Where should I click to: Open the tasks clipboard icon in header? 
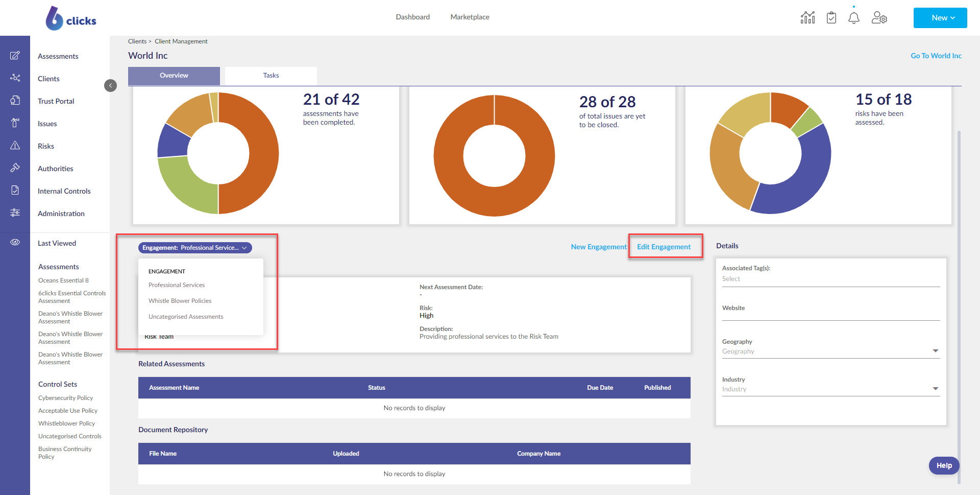point(831,18)
